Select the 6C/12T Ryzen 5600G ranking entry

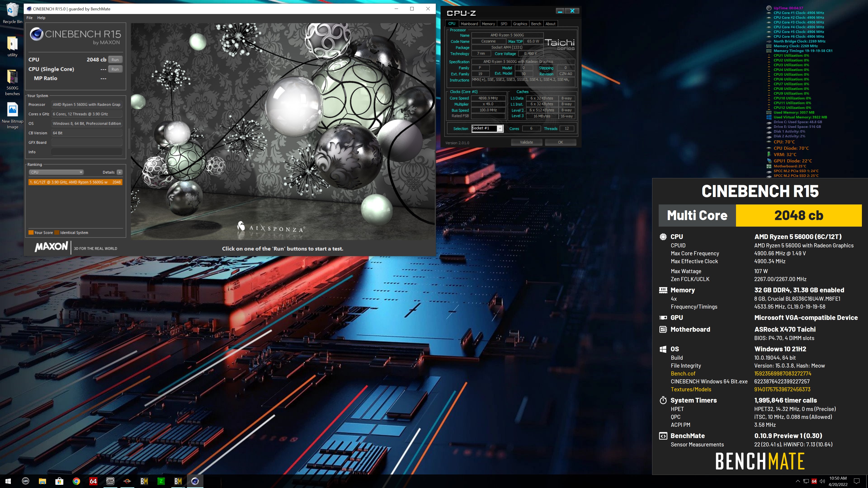click(x=75, y=182)
